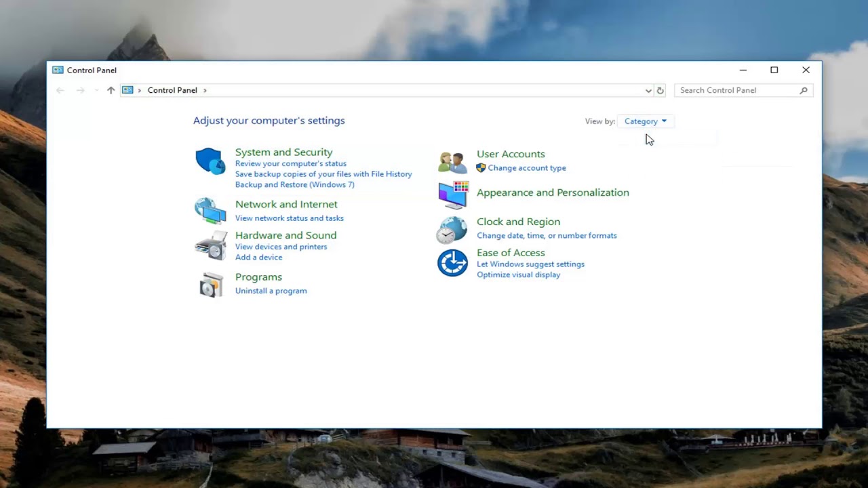Click Uninstall a program
The image size is (868, 488).
(271, 291)
